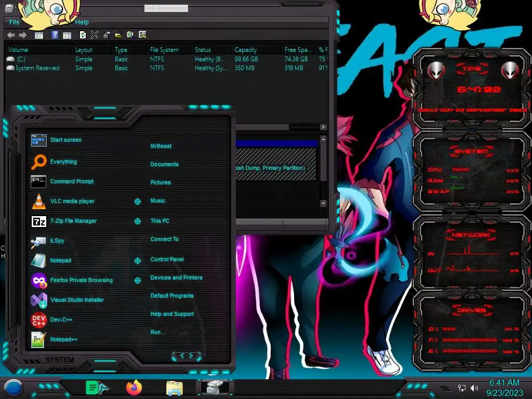
Task: Click the Delete X icon in toolbar
Action: [95, 35]
